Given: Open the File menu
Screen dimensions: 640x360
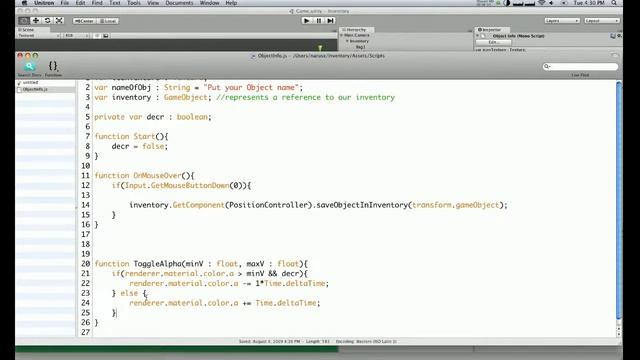Looking at the screenshot, I should [x=64, y=3].
